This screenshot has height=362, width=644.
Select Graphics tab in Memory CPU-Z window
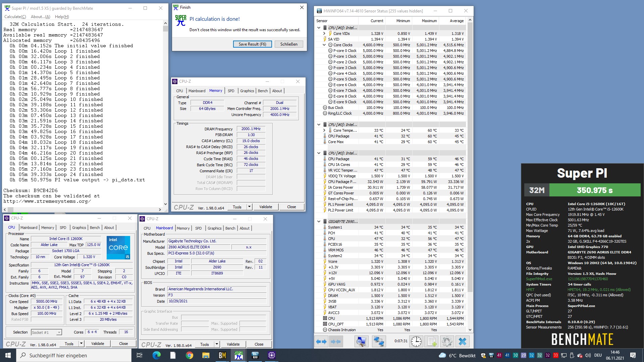click(247, 91)
